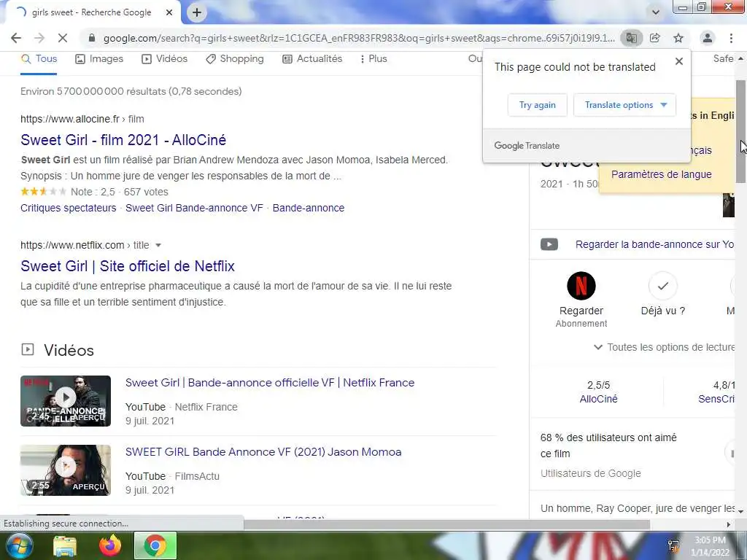Click the Google Translate icon in the address bar
Screen dimensions: 747x560
[631, 38]
